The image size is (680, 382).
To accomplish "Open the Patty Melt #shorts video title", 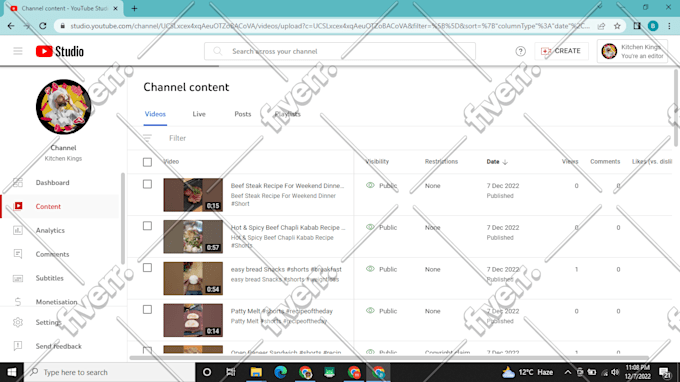I will (x=281, y=311).
